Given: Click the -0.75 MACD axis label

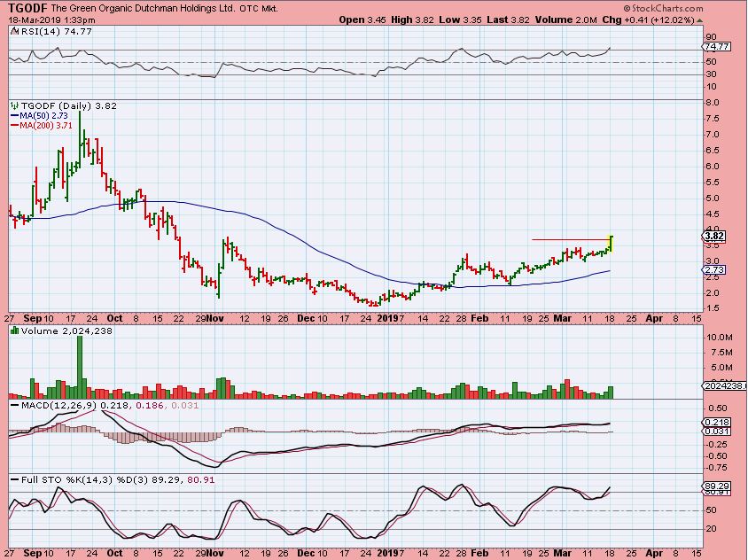Looking at the screenshot, I should pyautogui.click(x=717, y=468).
